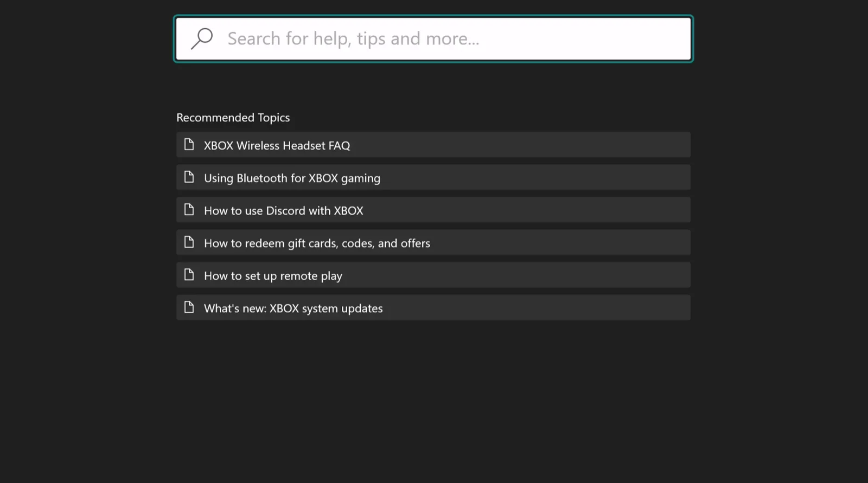
Task: Open the XBOX Wireless Headset FAQ topic
Action: click(x=433, y=145)
